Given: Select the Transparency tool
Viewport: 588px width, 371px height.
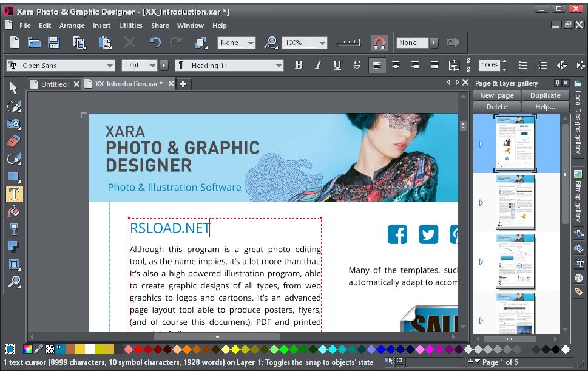Looking at the screenshot, I should pos(13,229).
